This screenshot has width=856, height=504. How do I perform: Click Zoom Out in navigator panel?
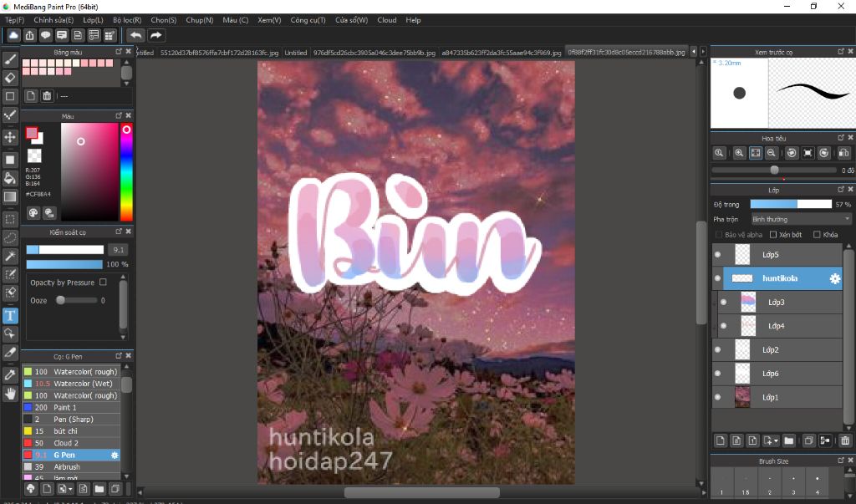pyautogui.click(x=771, y=153)
